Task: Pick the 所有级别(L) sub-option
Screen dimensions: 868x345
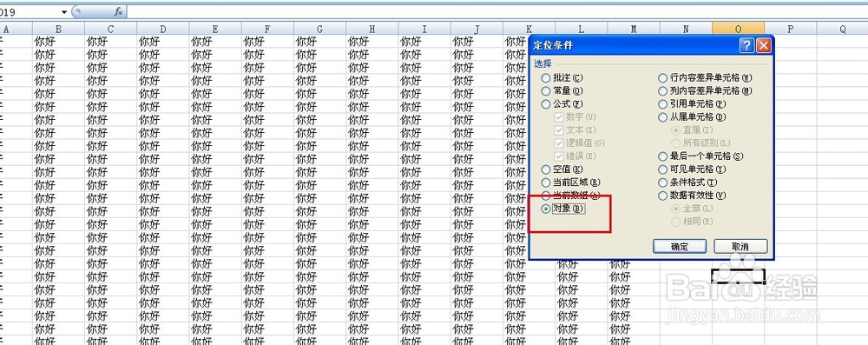Action: 700,143
